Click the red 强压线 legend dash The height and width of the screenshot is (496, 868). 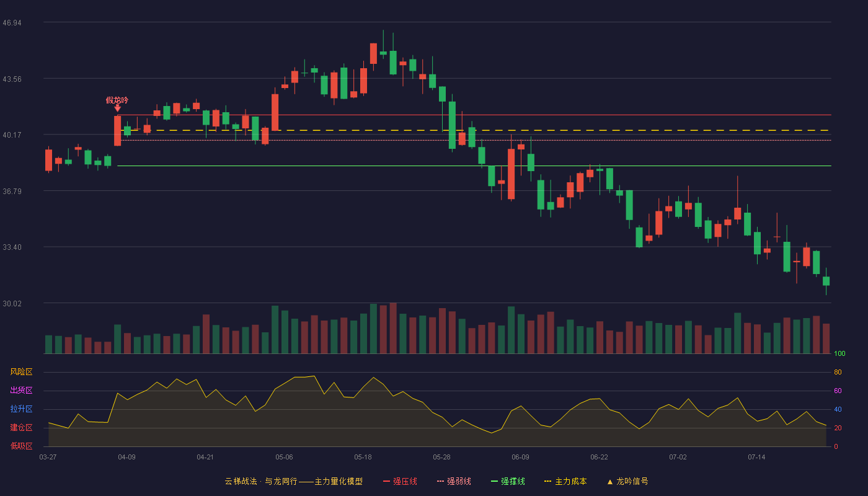pyautogui.click(x=386, y=481)
